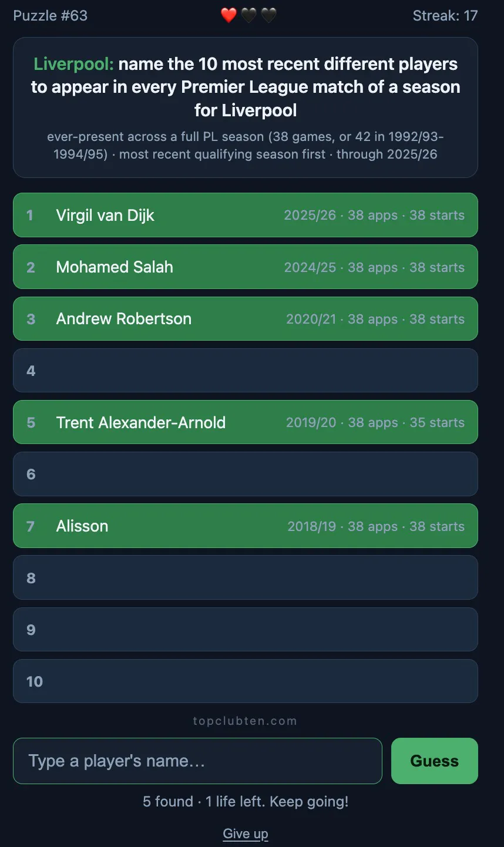Image resolution: width=504 pixels, height=847 pixels.
Task: Click empty answer slot number 6
Action: coord(246,474)
